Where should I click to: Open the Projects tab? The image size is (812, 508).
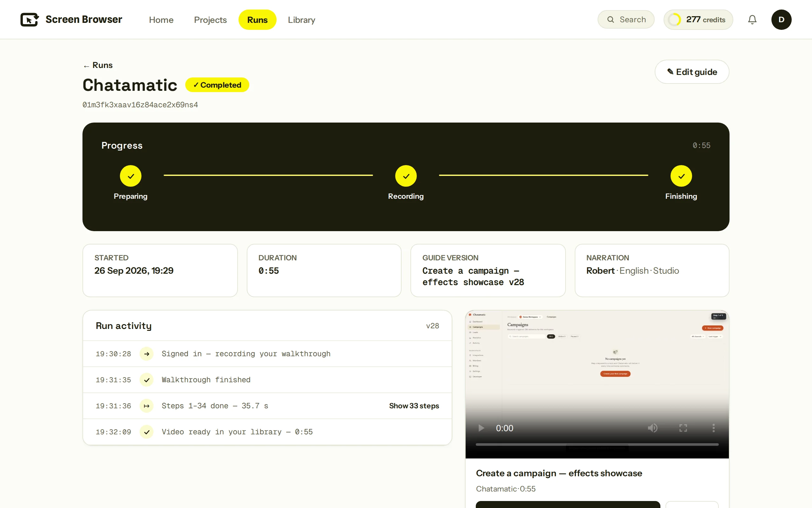coord(210,20)
